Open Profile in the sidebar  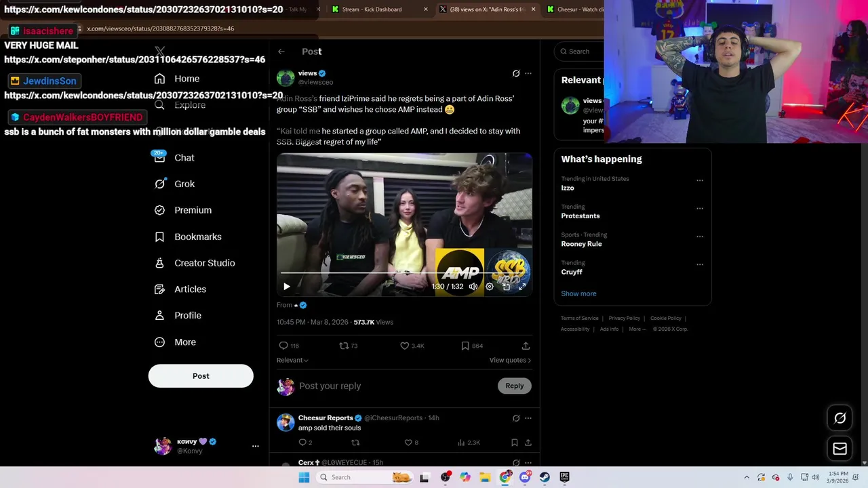[178, 315]
